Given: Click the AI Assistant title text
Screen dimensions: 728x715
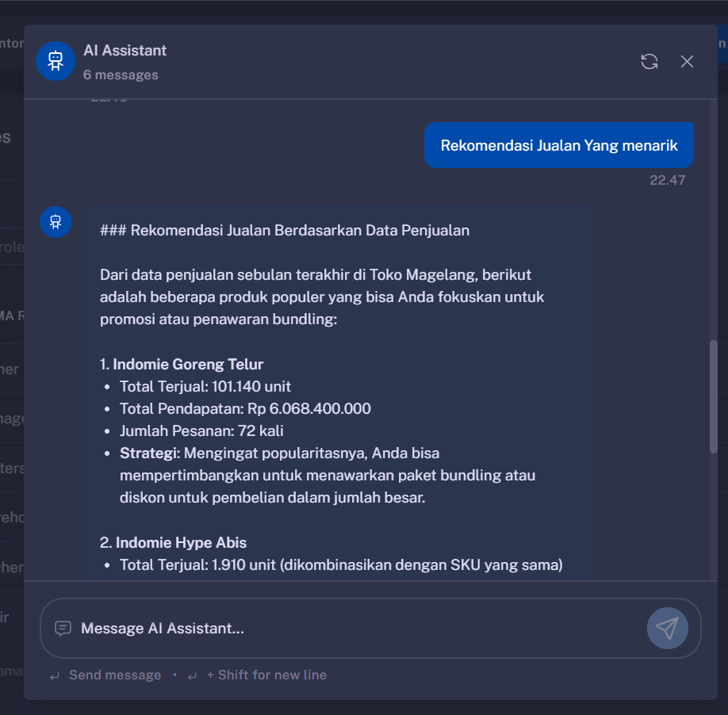Looking at the screenshot, I should pyautogui.click(x=125, y=50).
